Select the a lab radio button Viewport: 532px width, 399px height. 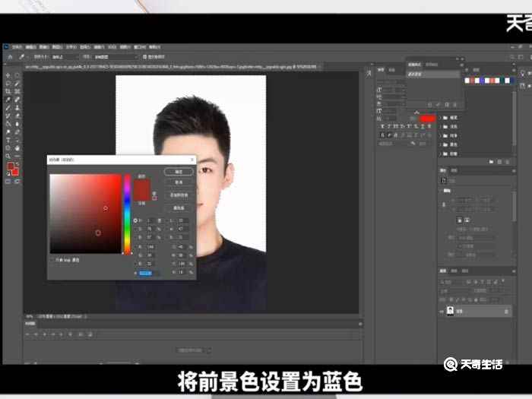167,229
